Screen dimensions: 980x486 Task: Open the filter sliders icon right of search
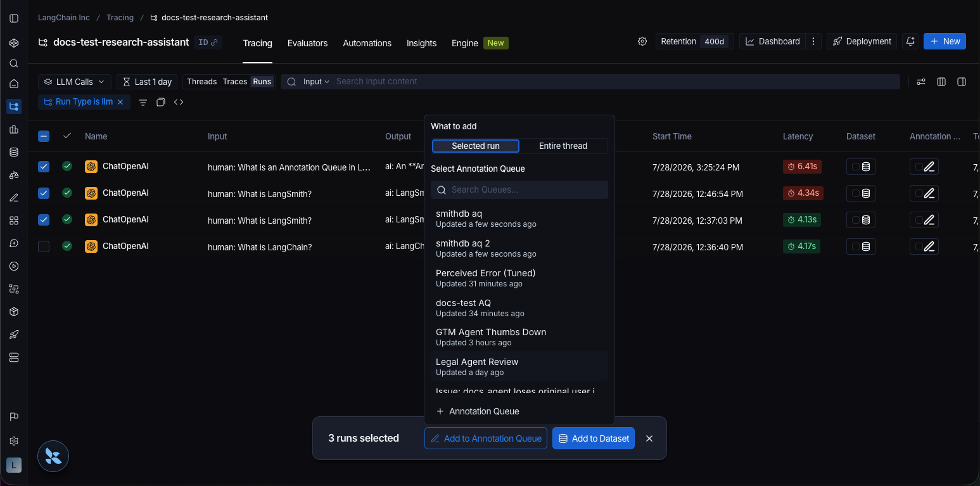921,82
